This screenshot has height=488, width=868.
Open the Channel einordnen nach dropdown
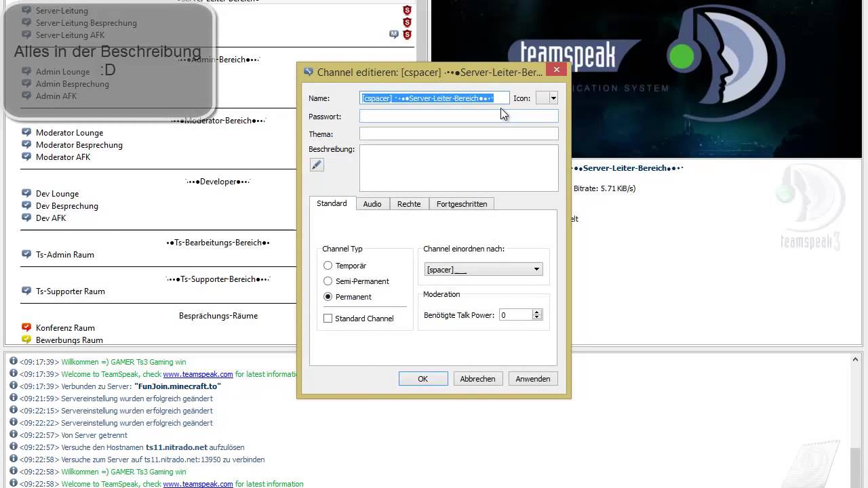click(484, 270)
